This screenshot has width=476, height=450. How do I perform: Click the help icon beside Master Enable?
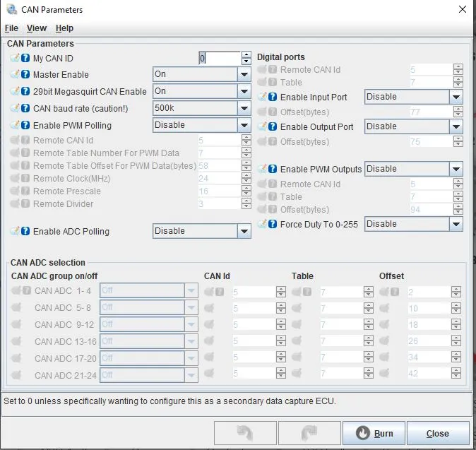[x=25, y=74]
